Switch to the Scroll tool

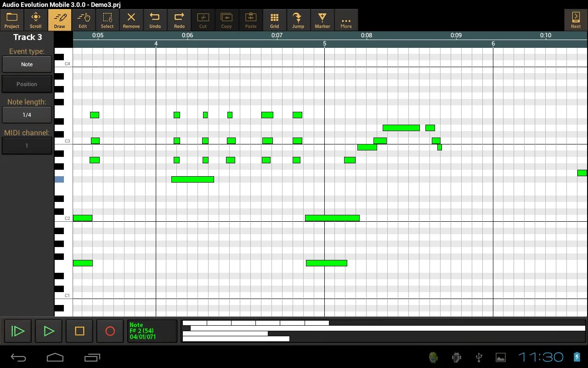[35, 20]
